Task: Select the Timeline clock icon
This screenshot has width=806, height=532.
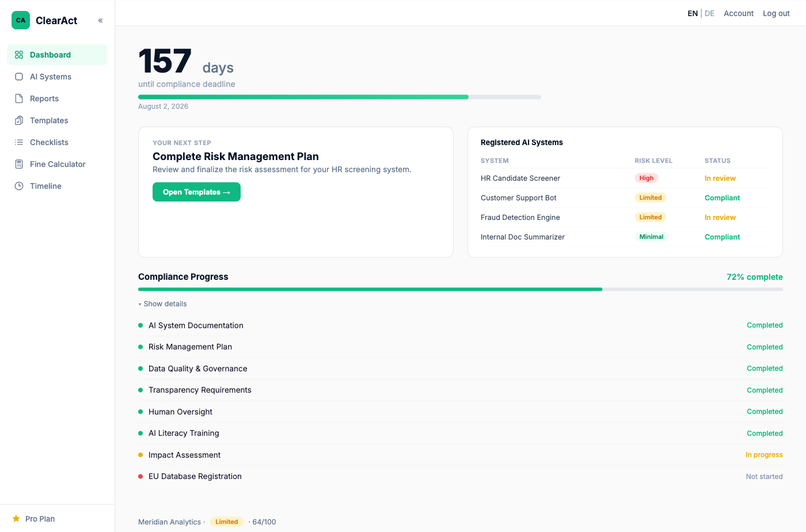Action: (18, 185)
